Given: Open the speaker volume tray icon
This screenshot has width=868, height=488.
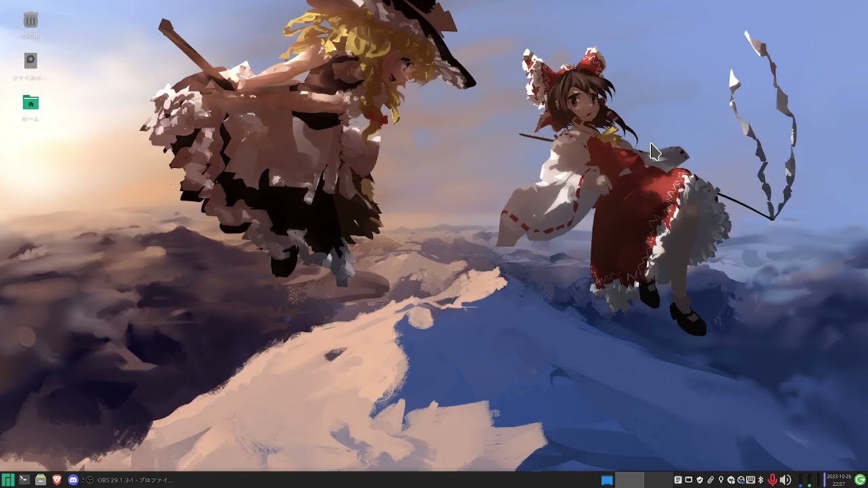Looking at the screenshot, I should pos(785,480).
